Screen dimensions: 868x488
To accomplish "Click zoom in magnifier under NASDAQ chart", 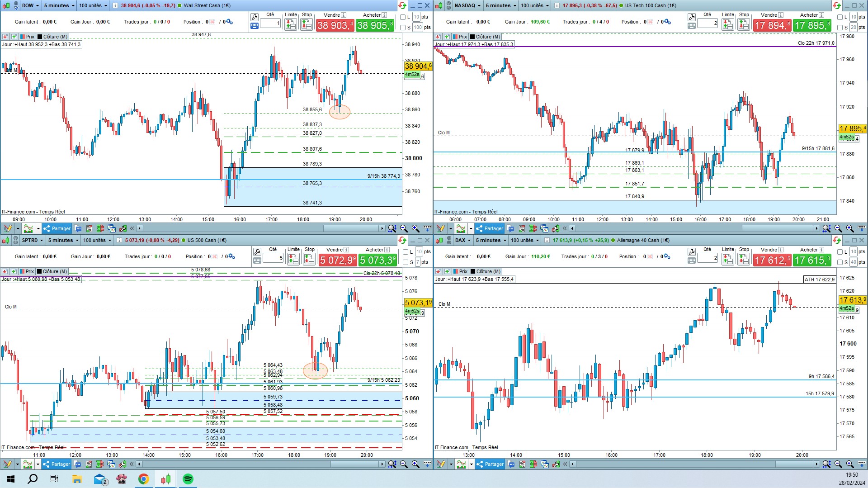I will [850, 228].
